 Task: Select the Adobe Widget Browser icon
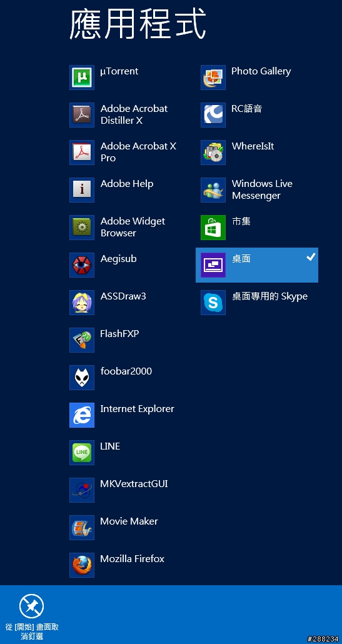(82, 228)
